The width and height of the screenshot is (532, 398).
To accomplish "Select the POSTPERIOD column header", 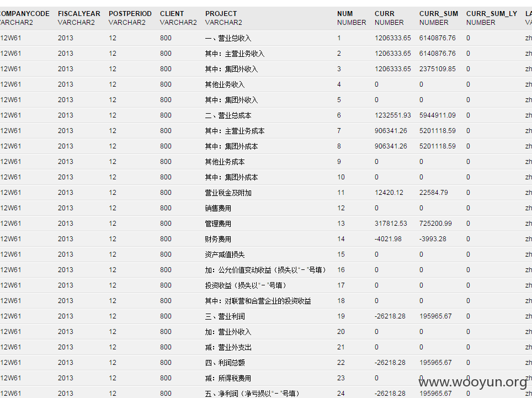I will (x=130, y=14).
